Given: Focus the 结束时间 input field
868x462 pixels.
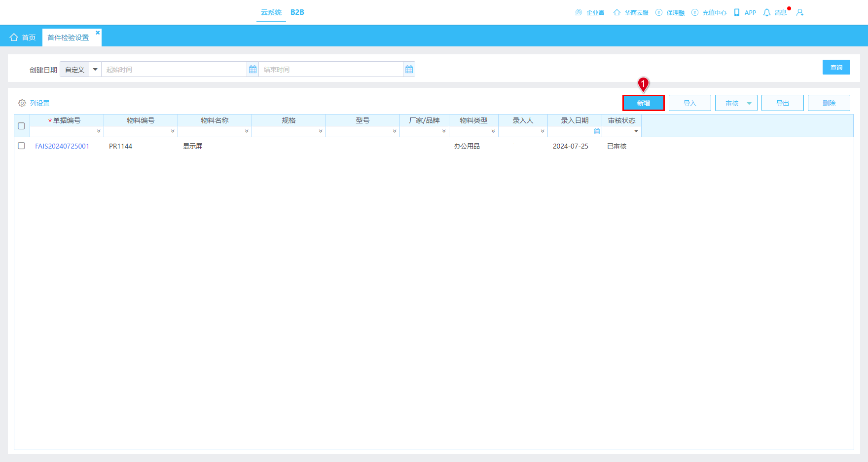Looking at the screenshot, I should [x=331, y=70].
